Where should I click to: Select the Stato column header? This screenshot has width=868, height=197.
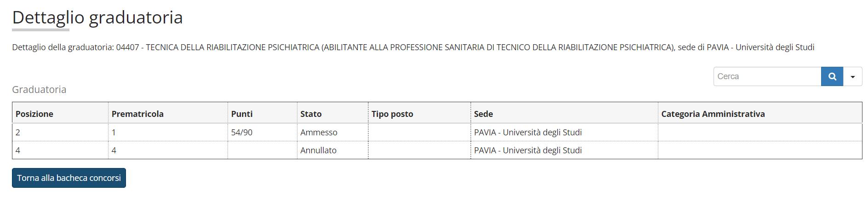pos(311,114)
